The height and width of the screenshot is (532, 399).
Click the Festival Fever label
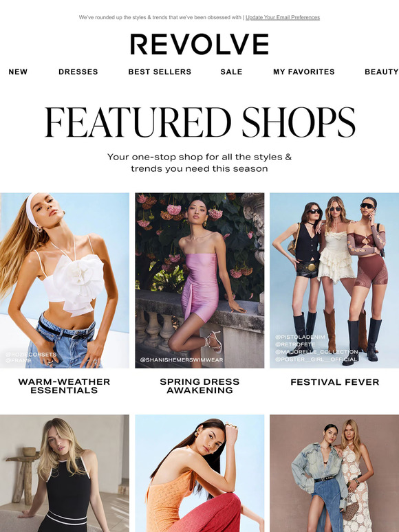pos(335,382)
